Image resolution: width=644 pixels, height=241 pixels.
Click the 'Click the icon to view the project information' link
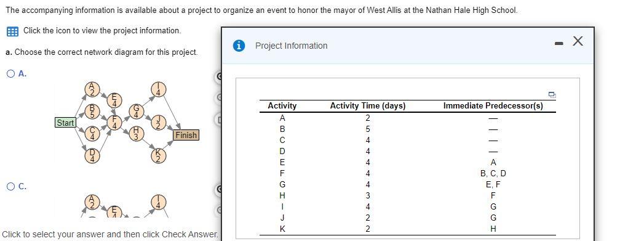102,30
